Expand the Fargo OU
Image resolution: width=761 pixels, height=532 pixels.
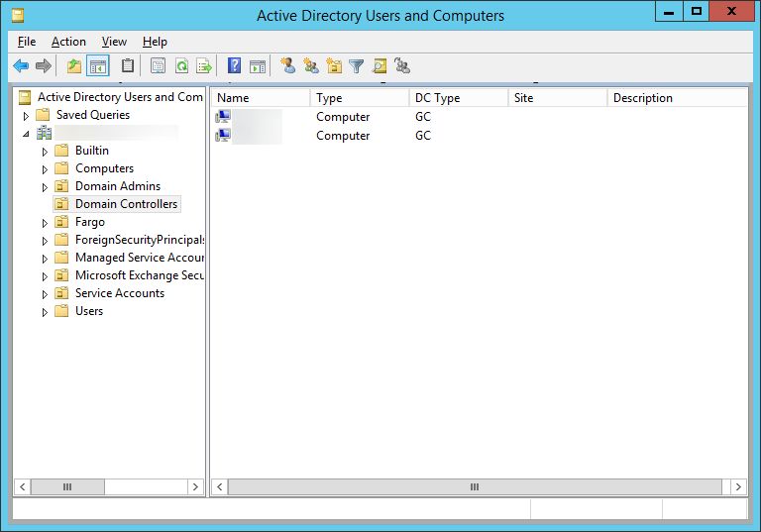pyautogui.click(x=45, y=223)
